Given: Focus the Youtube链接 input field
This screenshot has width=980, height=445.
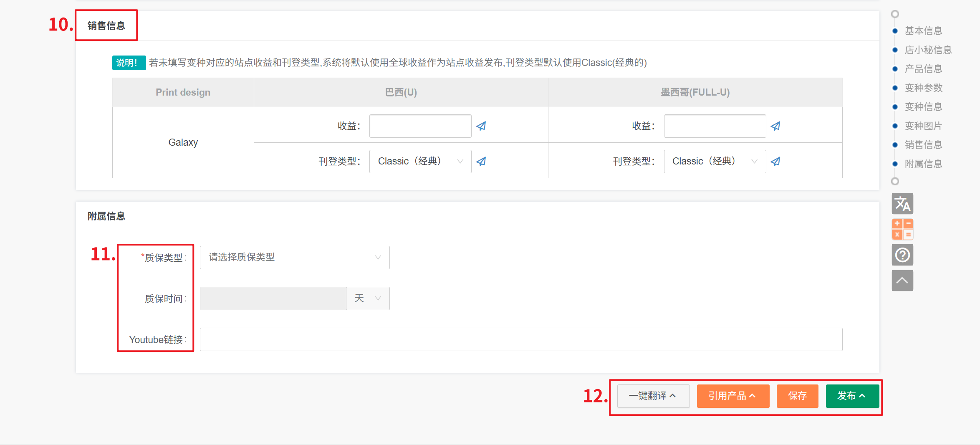Looking at the screenshot, I should [x=520, y=339].
